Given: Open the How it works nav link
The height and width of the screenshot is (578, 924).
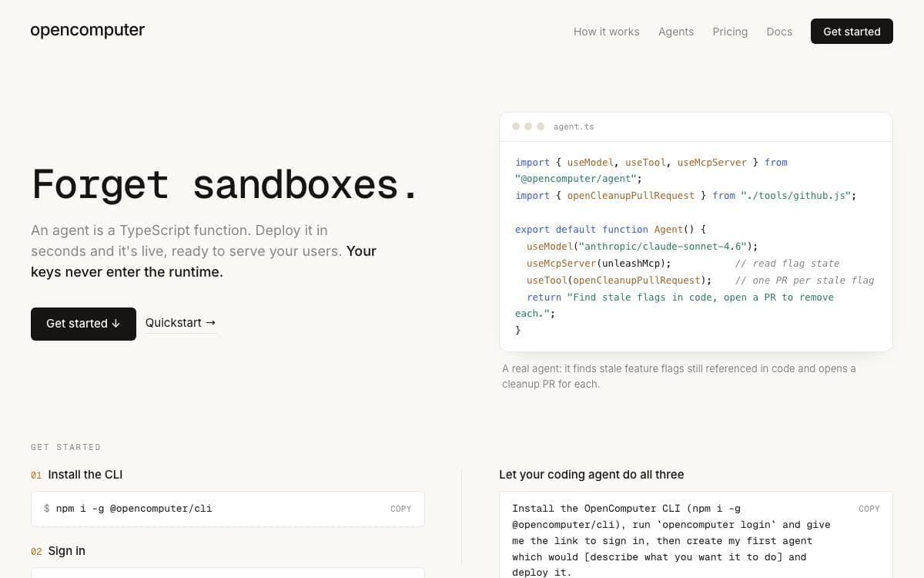Looking at the screenshot, I should click(606, 32).
